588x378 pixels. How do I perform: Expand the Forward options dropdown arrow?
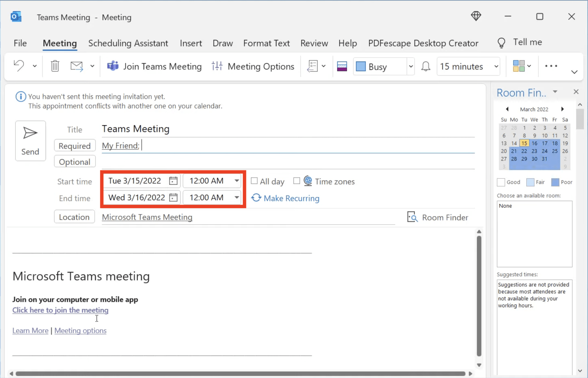point(92,66)
